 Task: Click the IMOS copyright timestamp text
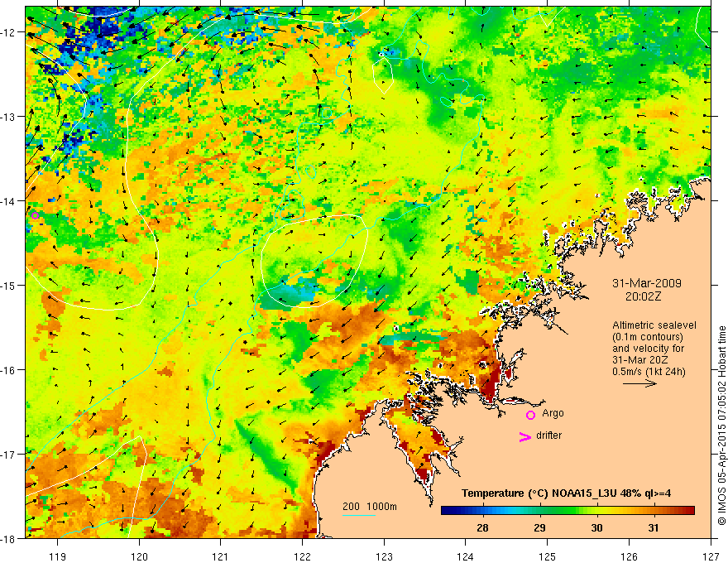click(722, 426)
